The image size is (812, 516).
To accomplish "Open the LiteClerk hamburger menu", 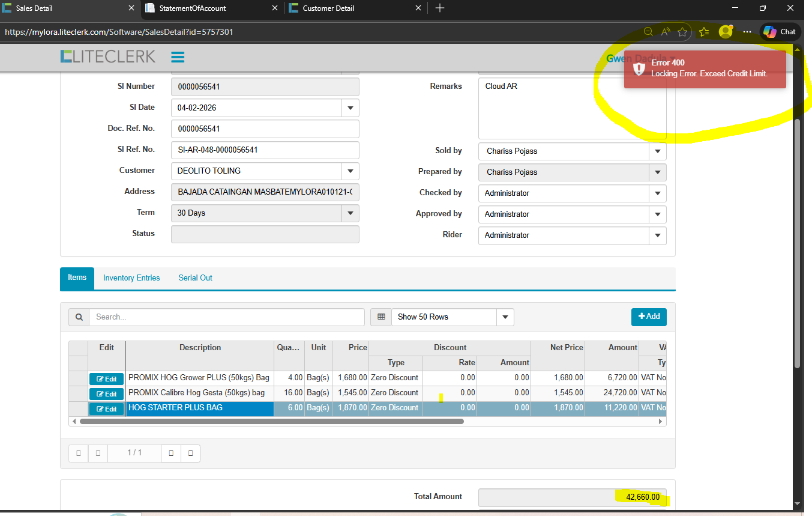I will 177,57.
